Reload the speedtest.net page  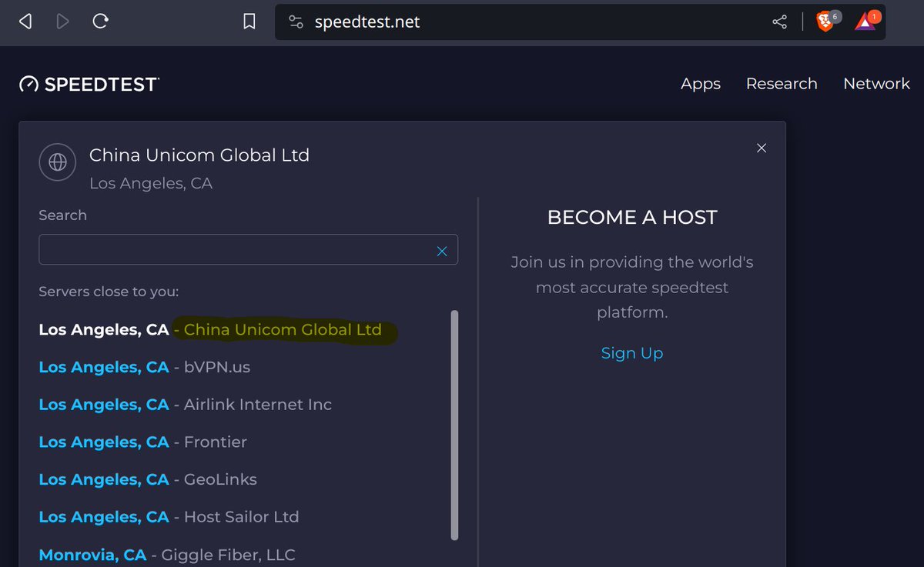[x=100, y=22]
